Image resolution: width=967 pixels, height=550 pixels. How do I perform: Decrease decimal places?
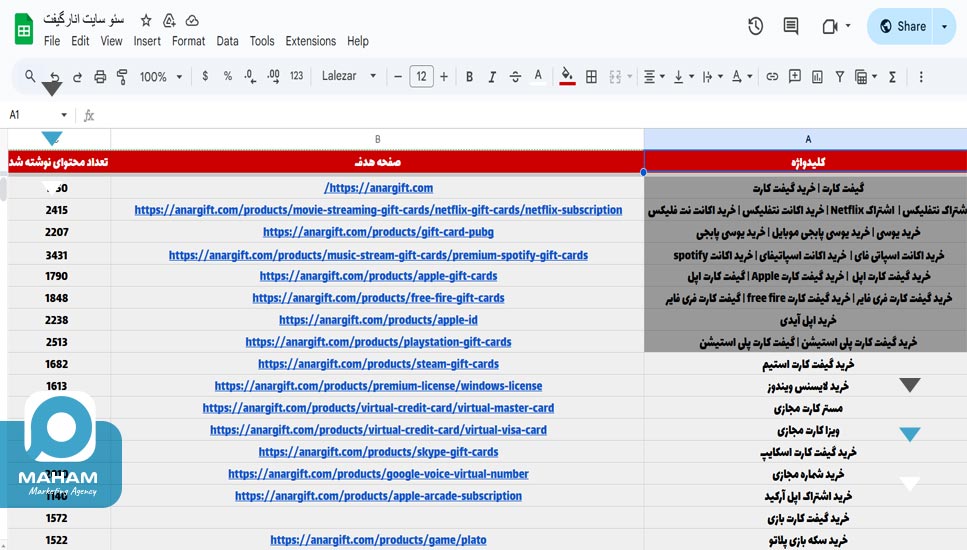tap(250, 76)
